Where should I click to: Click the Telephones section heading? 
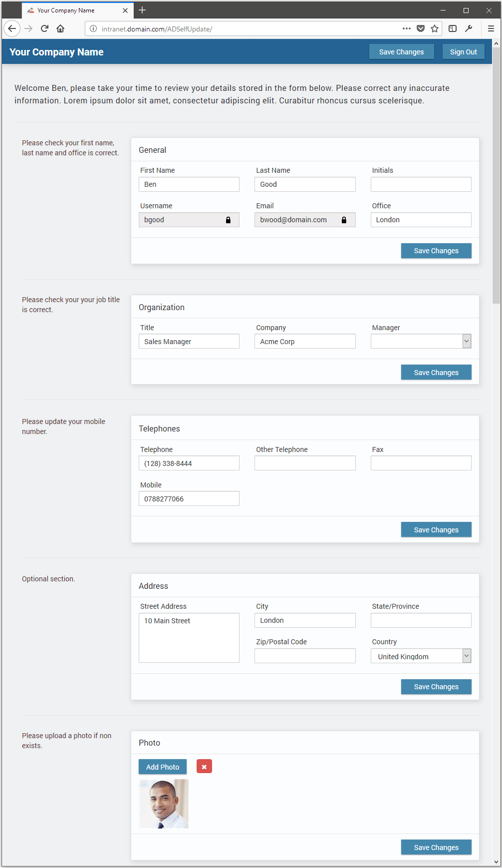[159, 429]
